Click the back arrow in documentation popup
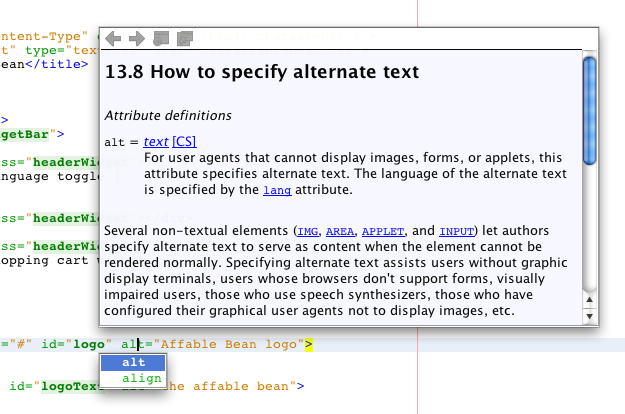Screen dimensions: 625x414 114,38
